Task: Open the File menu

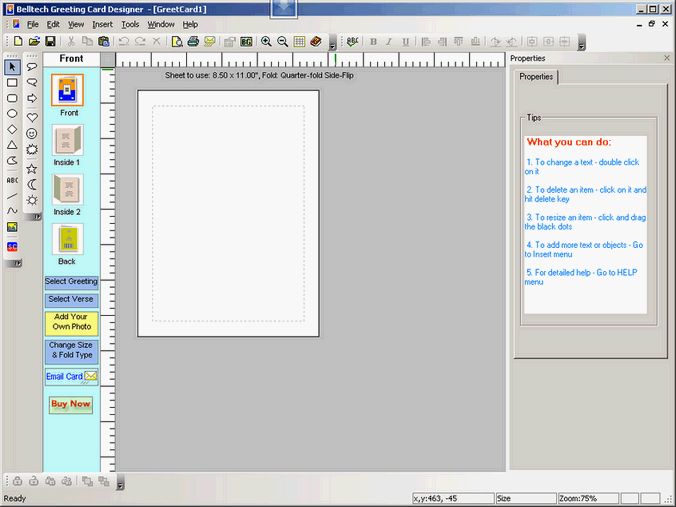Action: tap(33, 25)
